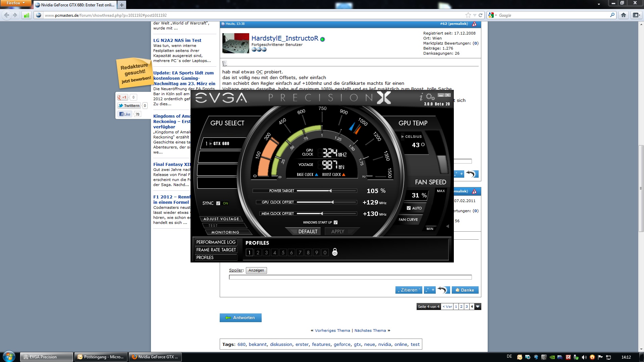Open EVGA Precision settings gear icon
The width and height of the screenshot is (644, 362).
coord(430,97)
